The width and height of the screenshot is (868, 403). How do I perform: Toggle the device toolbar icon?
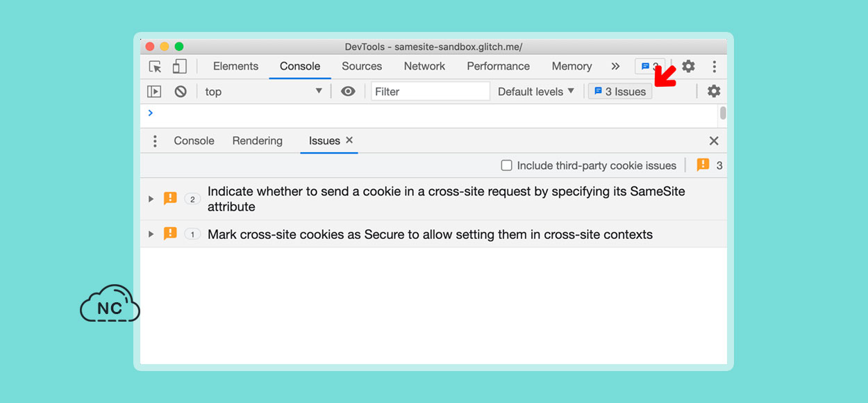pos(180,66)
